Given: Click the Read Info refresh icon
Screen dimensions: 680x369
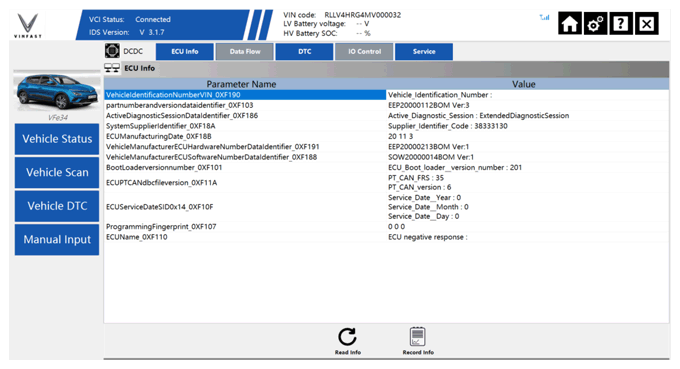Looking at the screenshot, I should coord(347,336).
